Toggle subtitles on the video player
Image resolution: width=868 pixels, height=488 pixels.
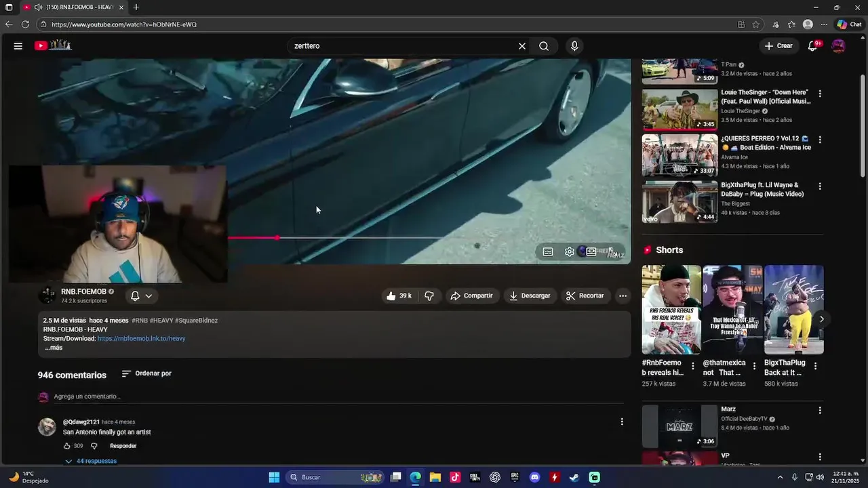pyautogui.click(x=548, y=251)
